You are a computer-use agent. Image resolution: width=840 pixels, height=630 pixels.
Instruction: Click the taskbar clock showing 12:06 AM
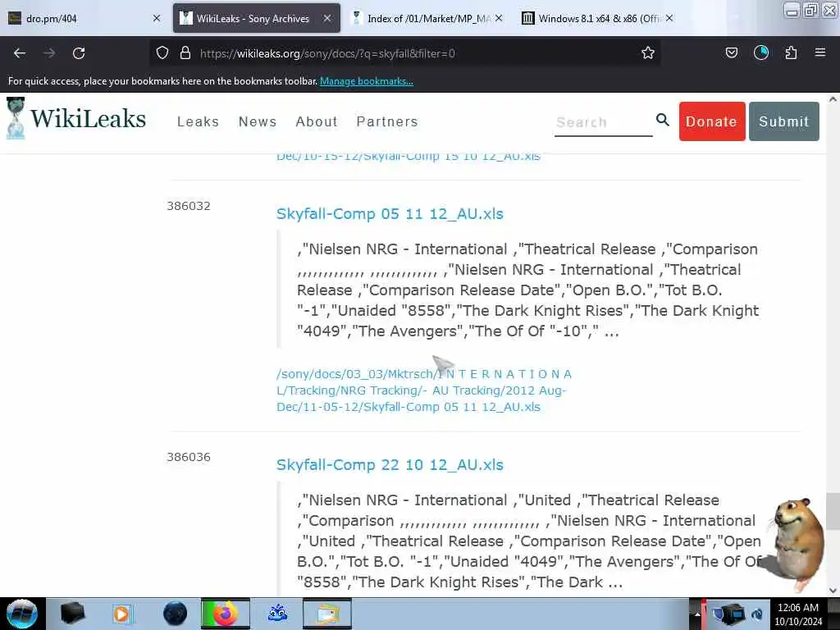[798, 614]
